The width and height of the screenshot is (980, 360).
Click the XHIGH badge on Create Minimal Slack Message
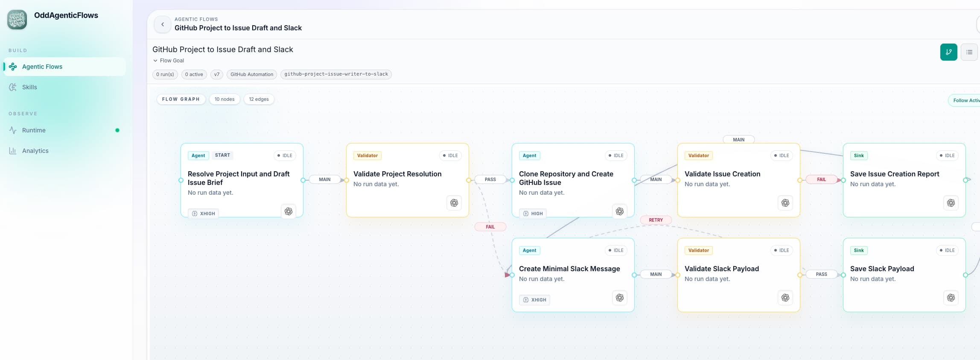coord(535,300)
